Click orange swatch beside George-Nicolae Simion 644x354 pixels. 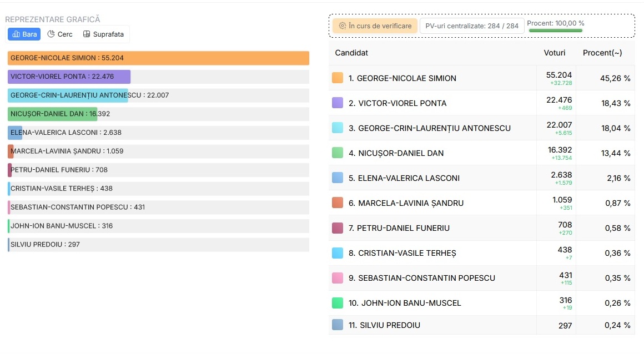338,78
